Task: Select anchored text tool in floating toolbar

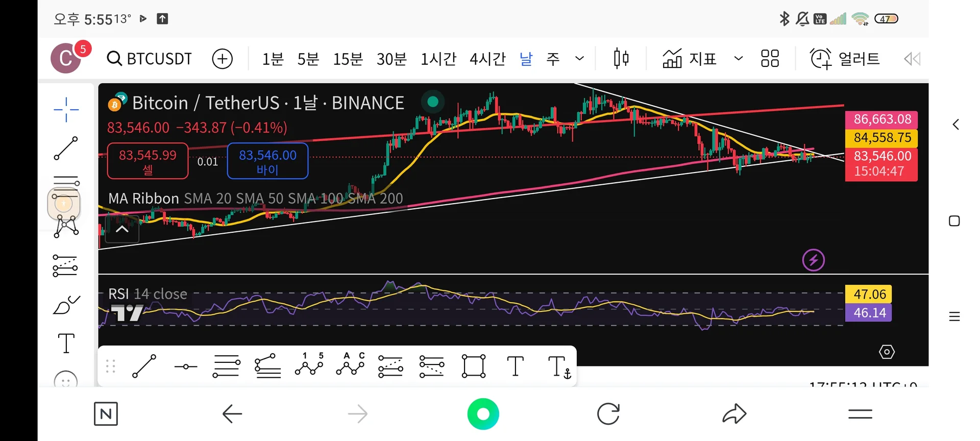Action: pyautogui.click(x=559, y=367)
